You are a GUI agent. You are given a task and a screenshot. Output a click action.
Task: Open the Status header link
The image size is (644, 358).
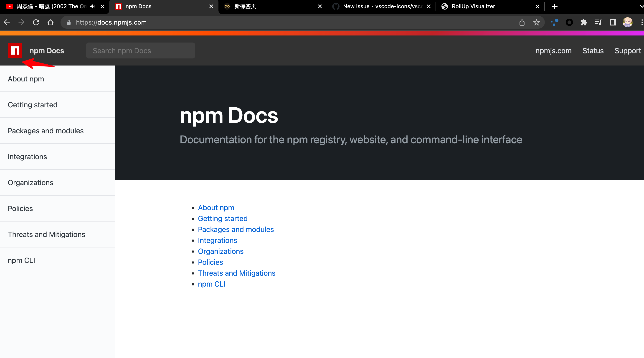point(593,51)
